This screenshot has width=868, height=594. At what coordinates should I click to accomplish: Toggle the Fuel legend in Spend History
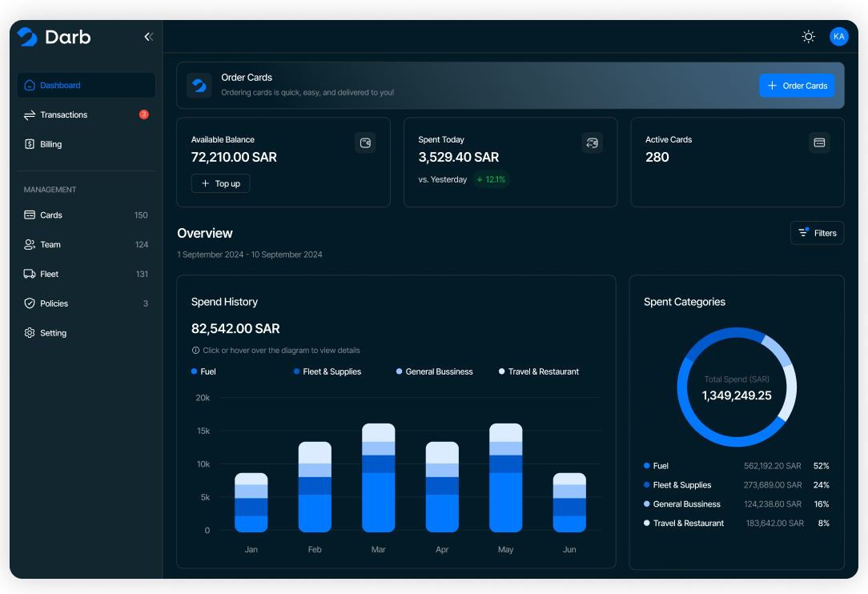pyautogui.click(x=203, y=371)
